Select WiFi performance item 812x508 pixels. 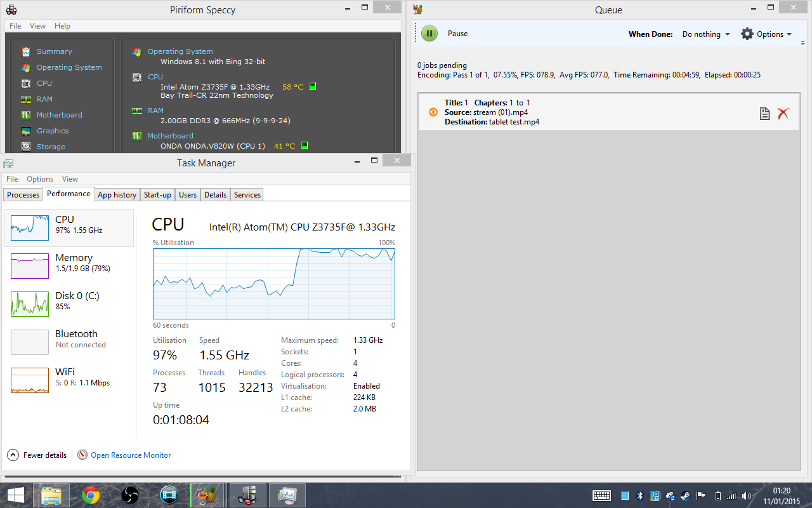[x=69, y=380]
